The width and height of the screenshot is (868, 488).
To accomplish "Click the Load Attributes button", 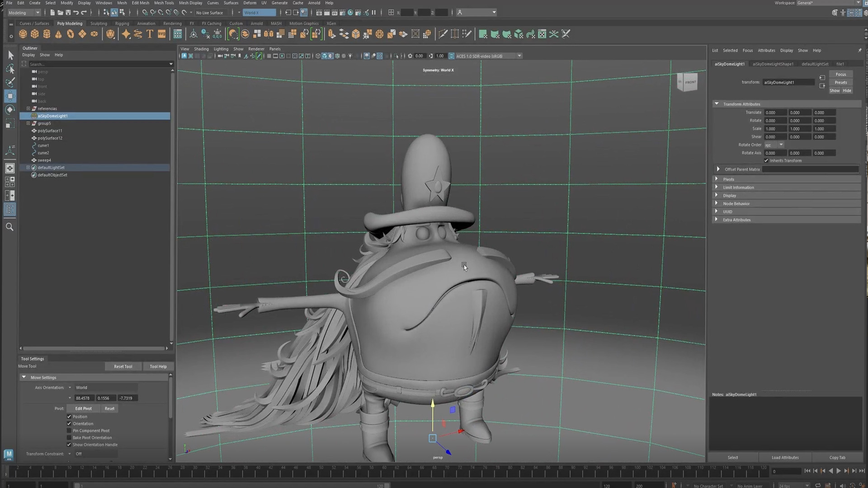I will point(785,457).
